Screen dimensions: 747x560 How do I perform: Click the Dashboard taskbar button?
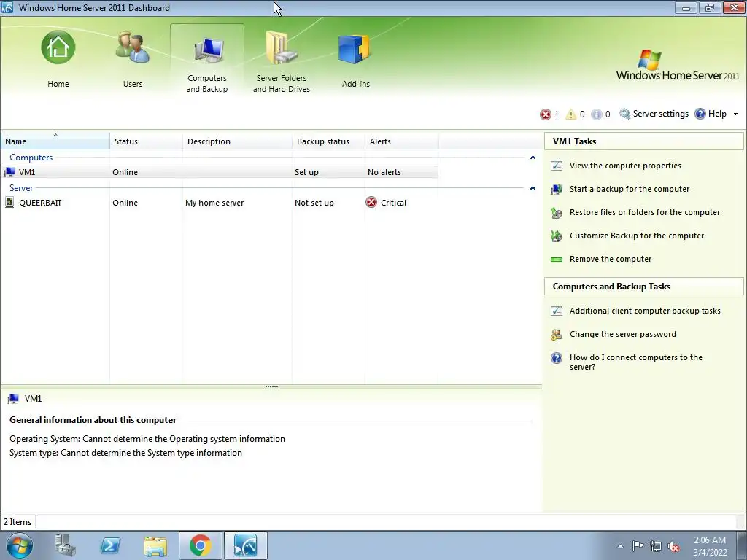(245, 545)
